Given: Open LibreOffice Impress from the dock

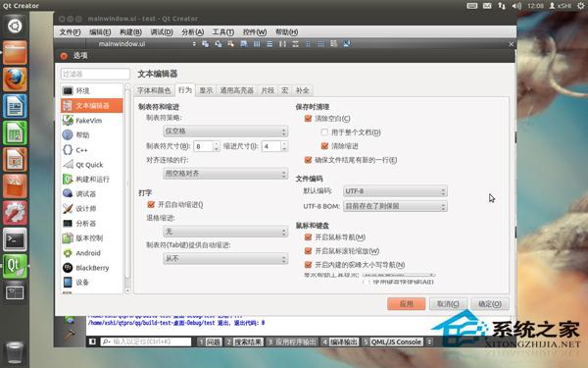Looking at the screenshot, I should 15,160.
